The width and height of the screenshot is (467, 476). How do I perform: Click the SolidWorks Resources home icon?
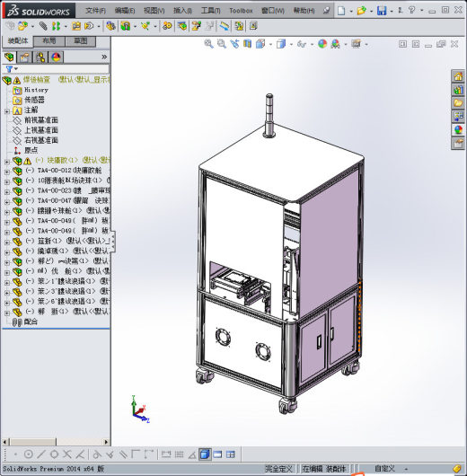pyautogui.click(x=458, y=76)
